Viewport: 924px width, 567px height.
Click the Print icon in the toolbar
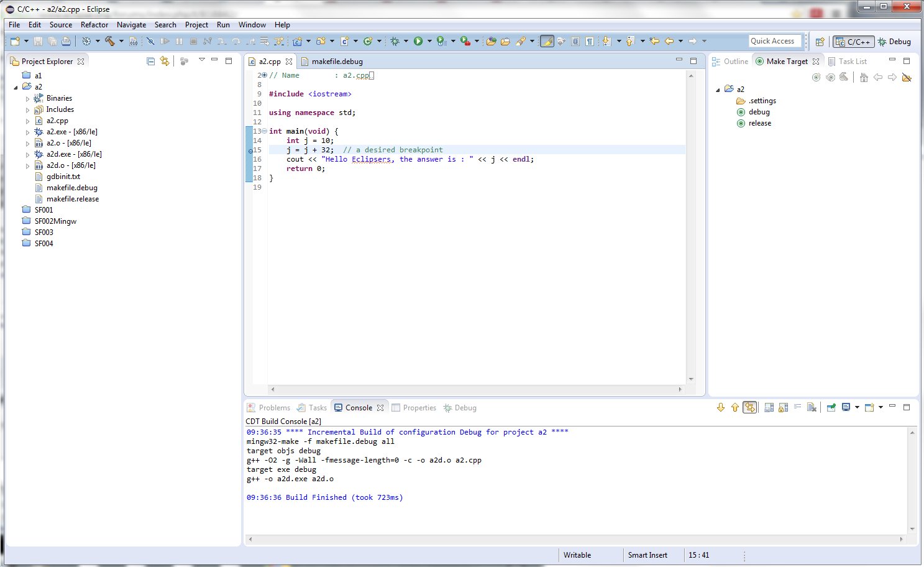(x=66, y=41)
